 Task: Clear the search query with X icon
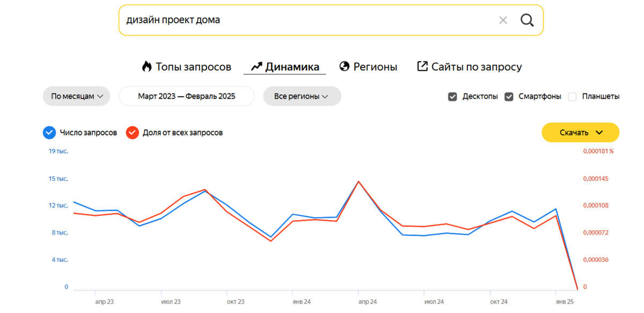503,20
